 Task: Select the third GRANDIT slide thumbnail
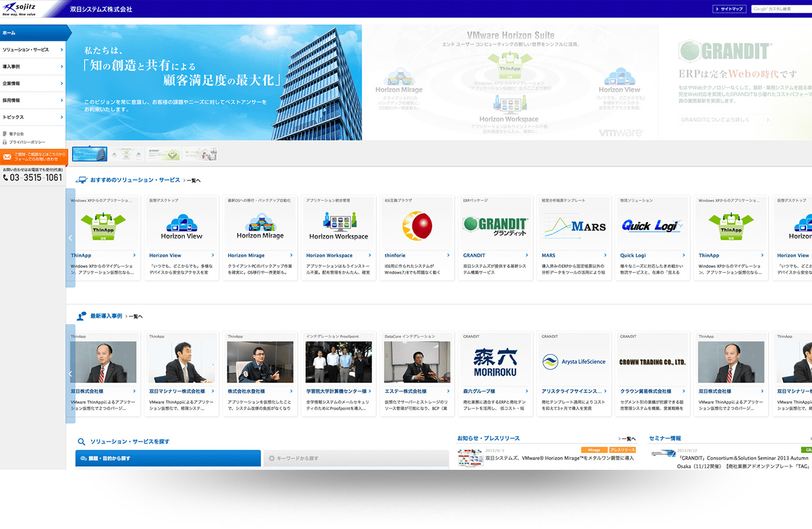(x=164, y=154)
